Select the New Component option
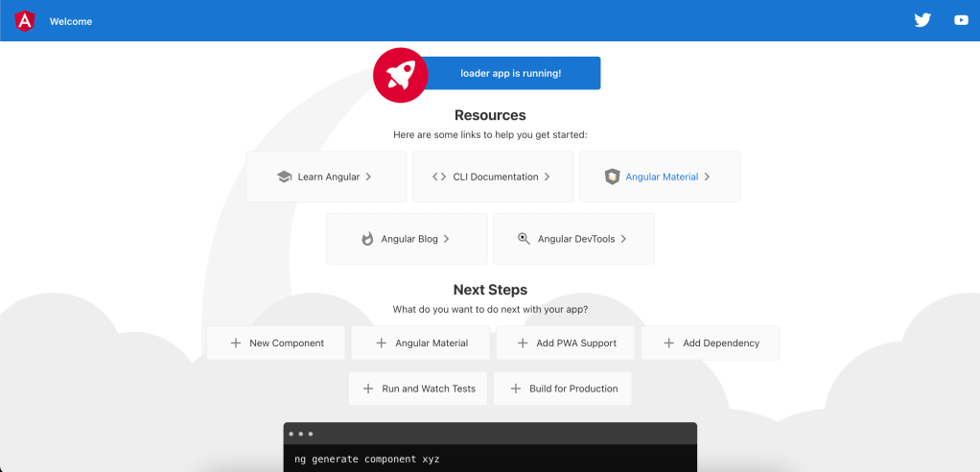The height and width of the screenshot is (472, 980). coord(276,342)
